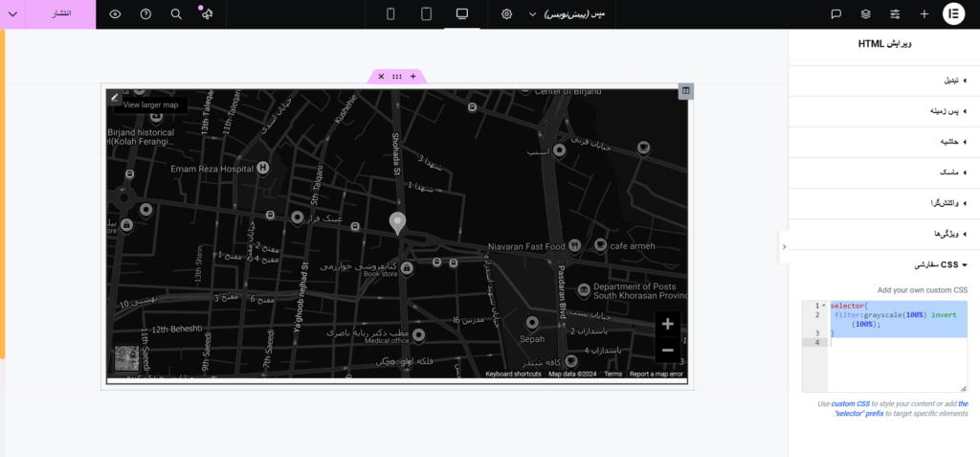Switch to mobile device view
Image resolution: width=980 pixels, height=457 pixels.
390,14
